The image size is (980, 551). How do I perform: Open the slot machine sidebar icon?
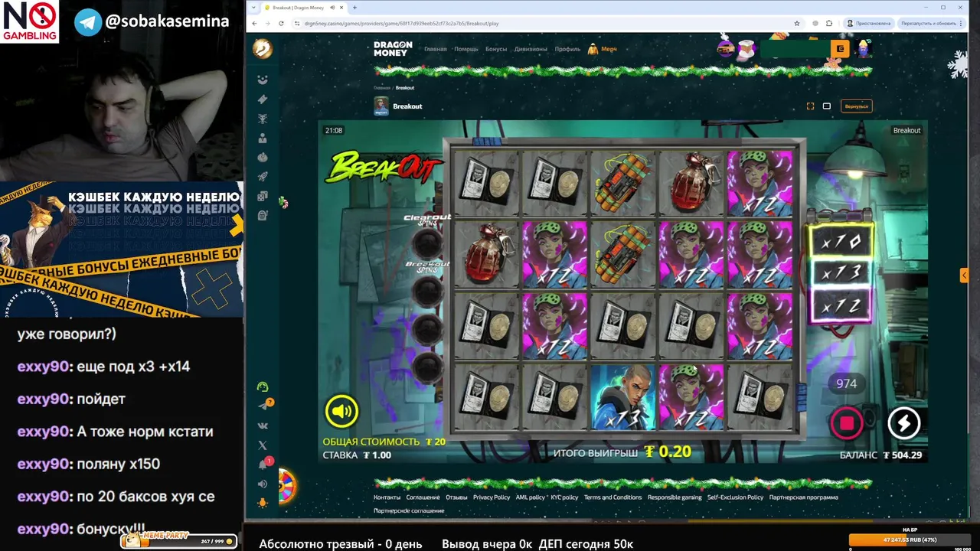[263, 216]
